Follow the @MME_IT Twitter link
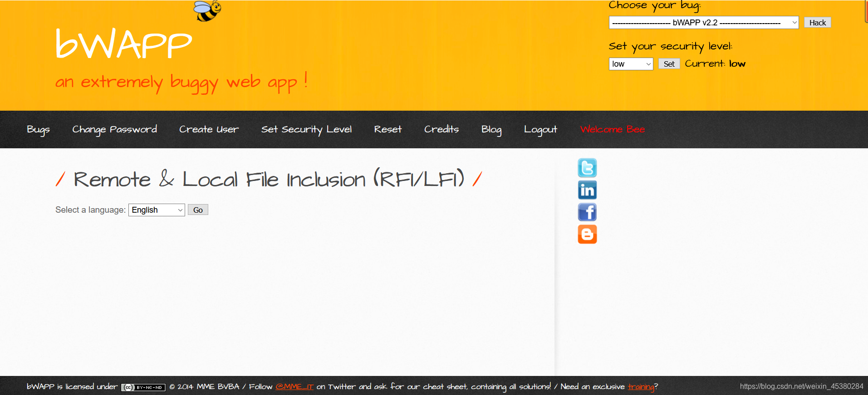868x395 pixels. pyautogui.click(x=294, y=387)
